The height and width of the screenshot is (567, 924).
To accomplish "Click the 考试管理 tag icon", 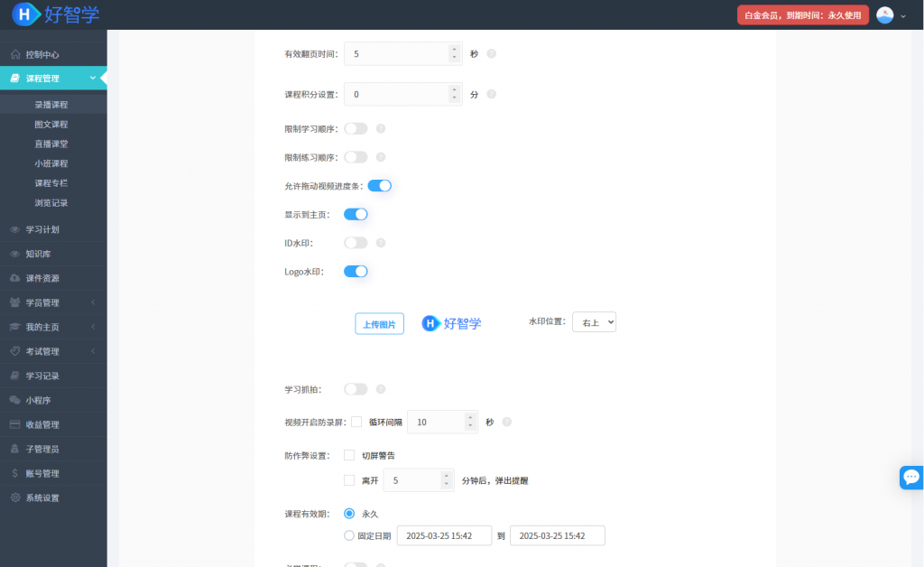I will [15, 351].
